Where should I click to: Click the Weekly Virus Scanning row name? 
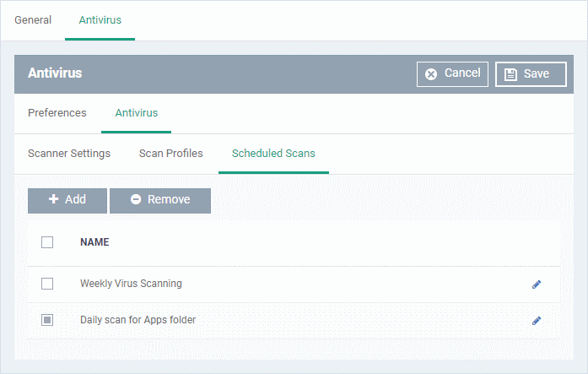[131, 284]
